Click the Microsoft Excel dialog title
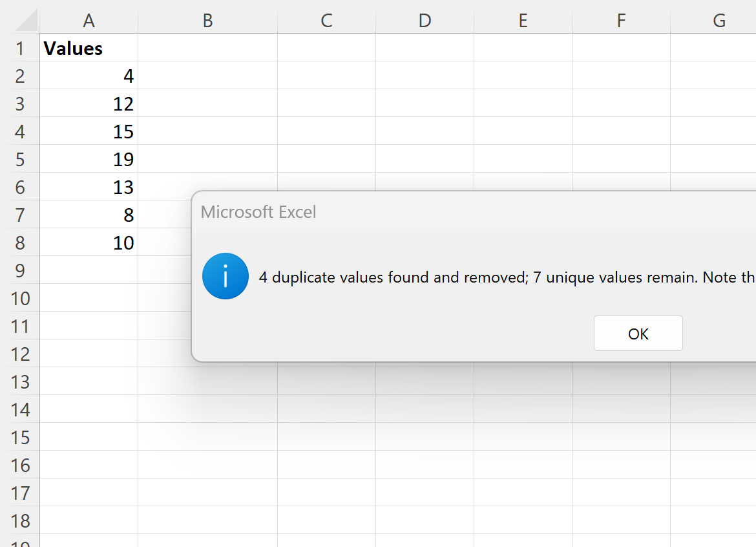This screenshot has height=547, width=756. (x=258, y=212)
